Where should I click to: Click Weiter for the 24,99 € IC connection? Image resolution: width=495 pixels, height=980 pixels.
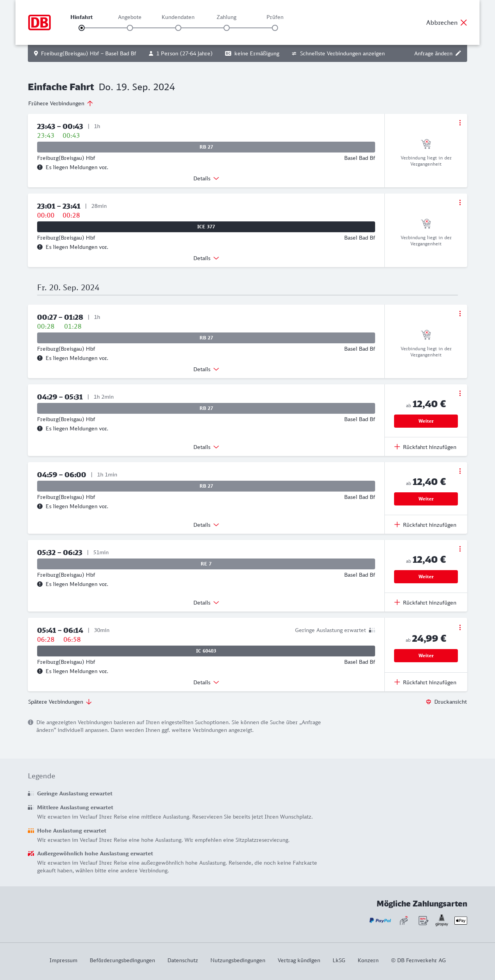pos(426,656)
